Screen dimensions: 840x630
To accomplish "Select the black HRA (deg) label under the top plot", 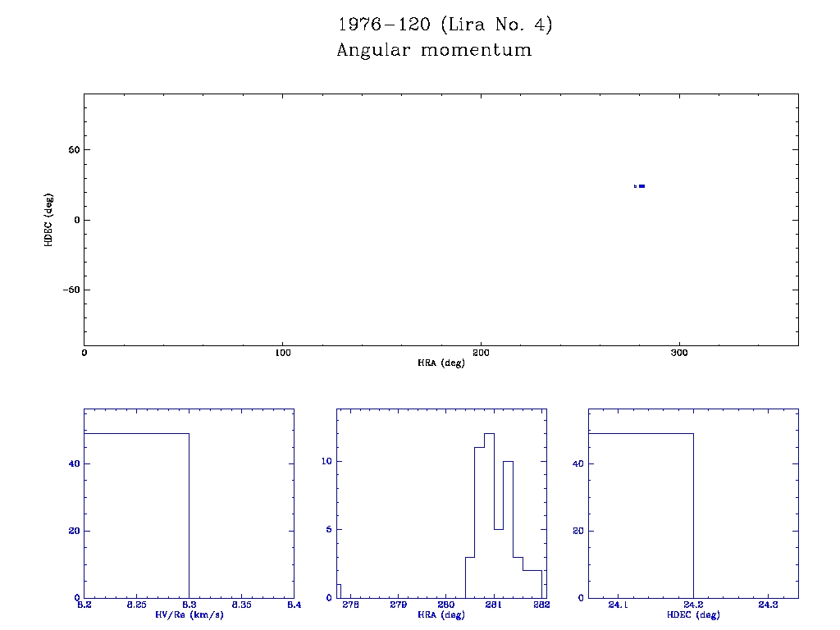I will coord(441,363).
